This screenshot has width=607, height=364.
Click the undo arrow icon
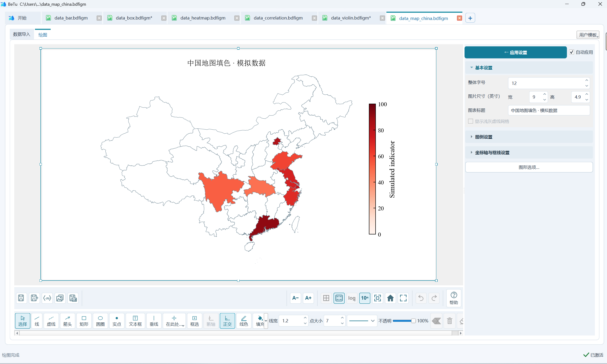421,298
